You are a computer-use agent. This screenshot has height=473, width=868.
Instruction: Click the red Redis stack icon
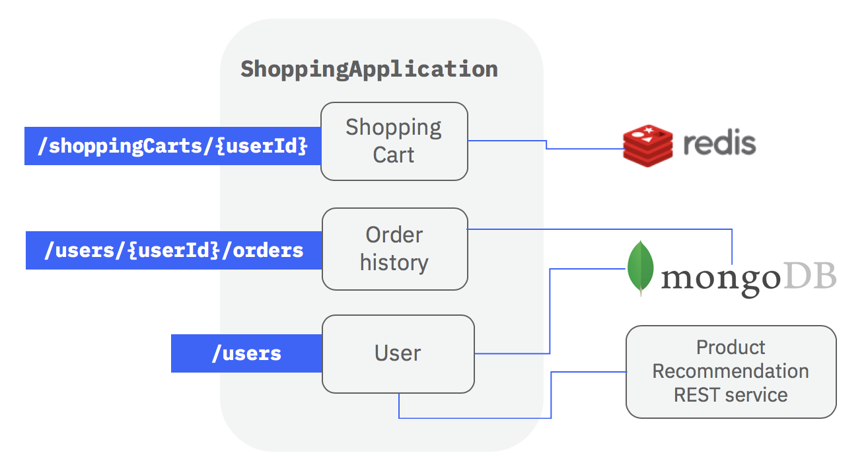(647, 145)
